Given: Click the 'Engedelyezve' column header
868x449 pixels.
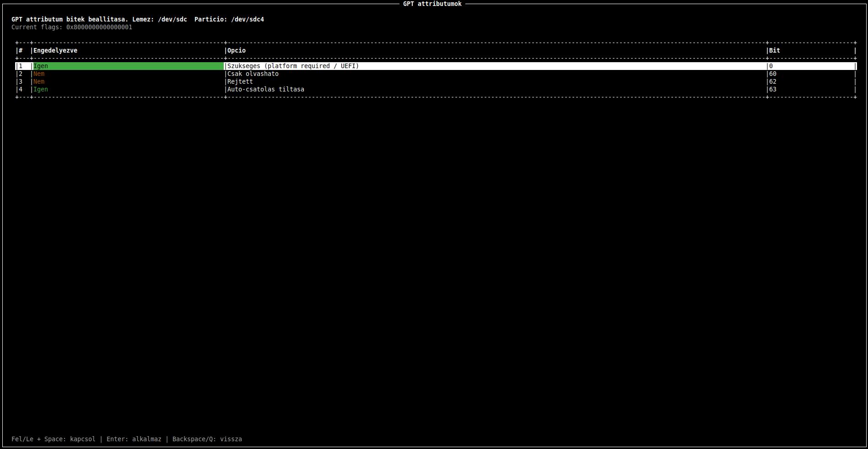Looking at the screenshot, I should point(55,50).
